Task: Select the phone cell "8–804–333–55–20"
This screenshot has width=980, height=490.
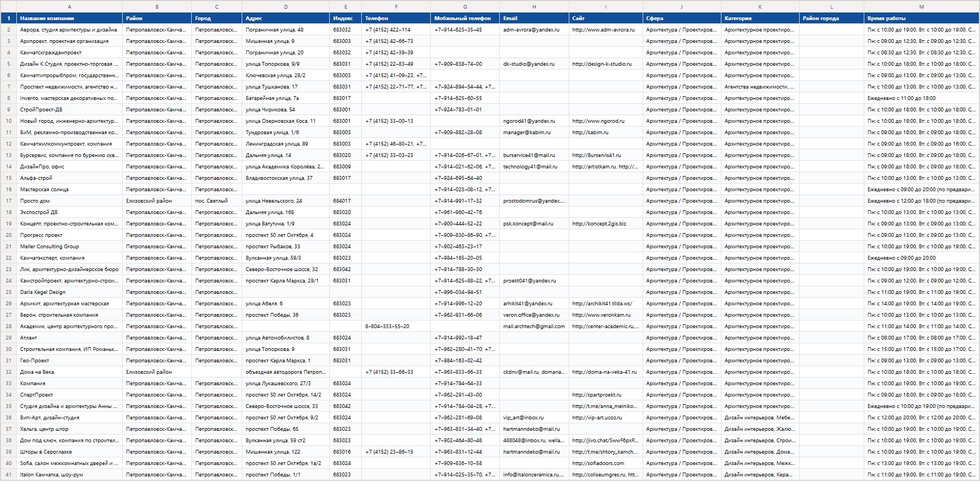Action: coord(396,326)
